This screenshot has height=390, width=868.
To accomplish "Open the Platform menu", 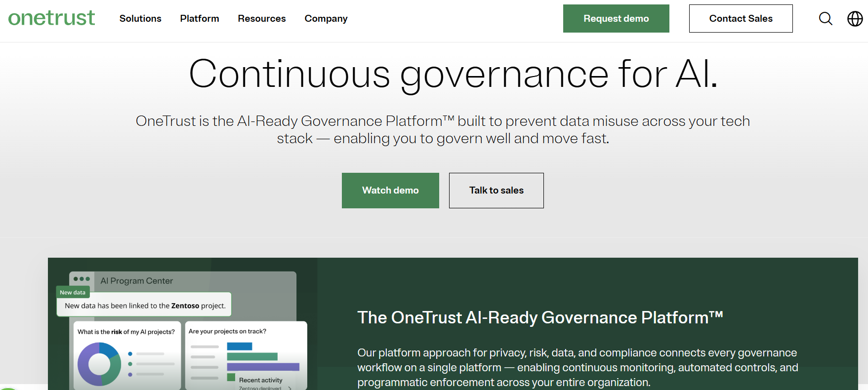I will click(x=200, y=18).
